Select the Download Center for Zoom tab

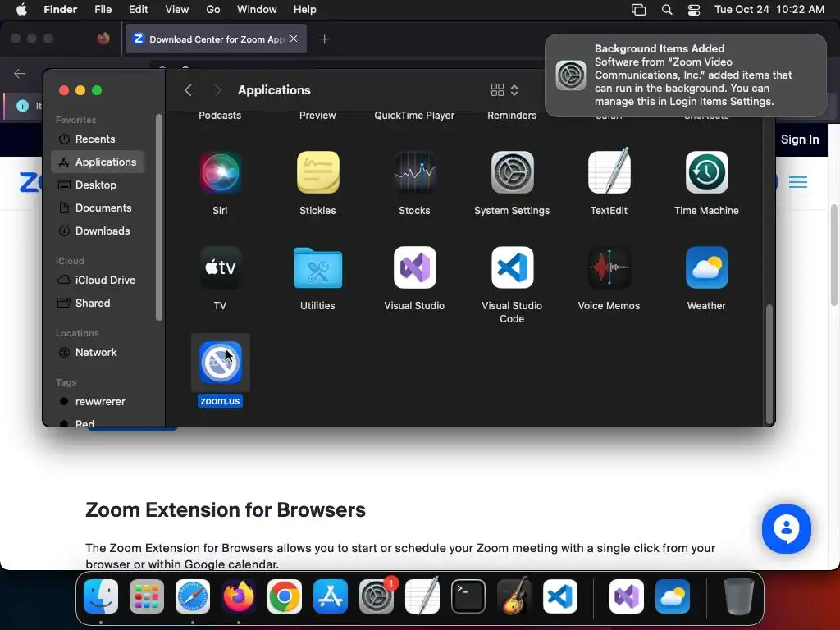pos(216,39)
